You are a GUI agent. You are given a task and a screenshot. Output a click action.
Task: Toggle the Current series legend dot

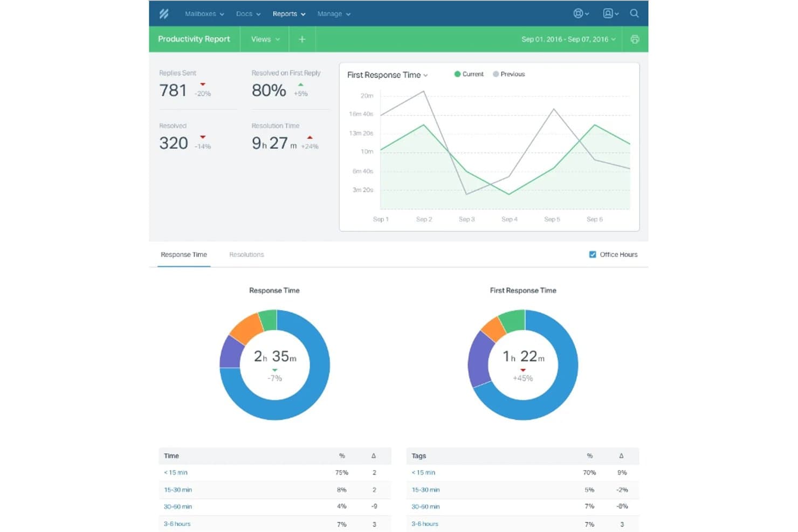tap(457, 74)
